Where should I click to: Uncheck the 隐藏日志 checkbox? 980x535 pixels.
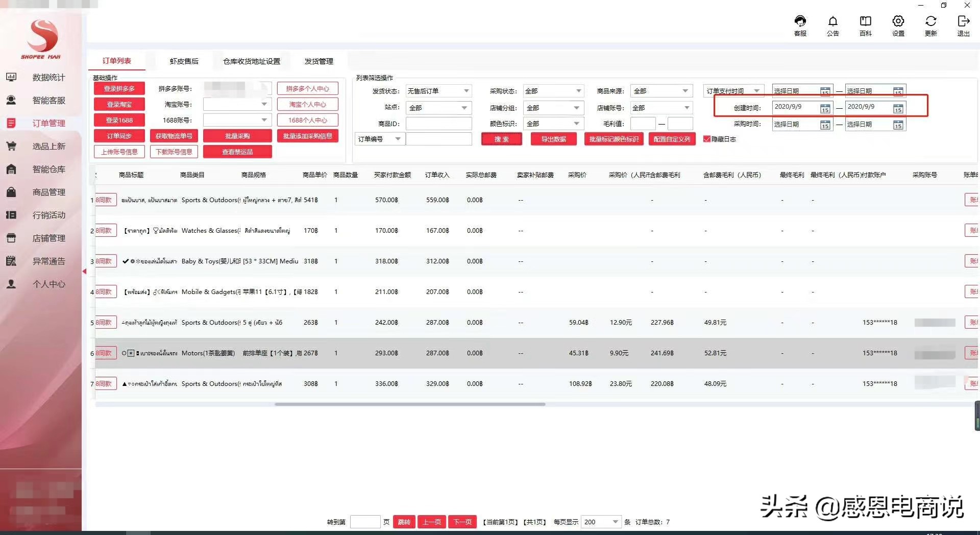707,139
